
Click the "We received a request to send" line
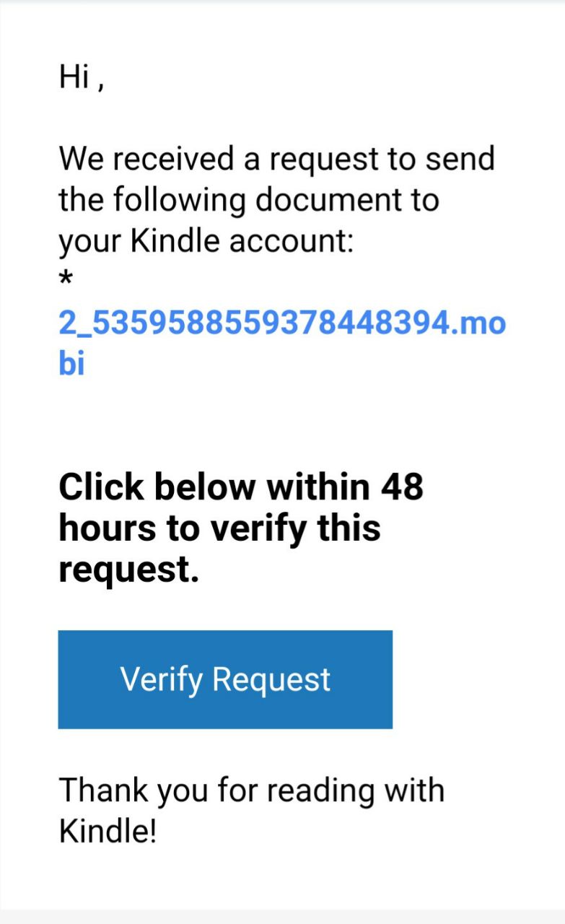pyautogui.click(x=276, y=159)
